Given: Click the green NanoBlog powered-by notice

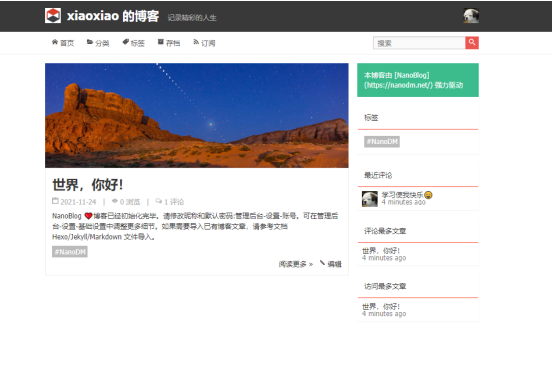Looking at the screenshot, I should (x=418, y=80).
